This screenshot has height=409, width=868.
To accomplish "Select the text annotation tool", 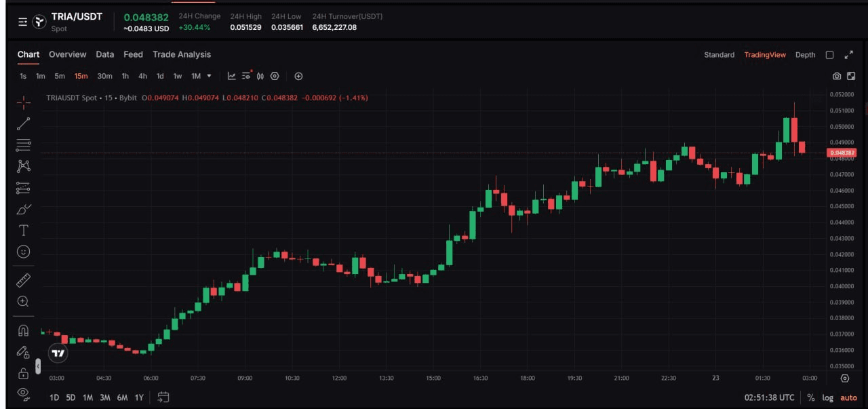I will 24,230.
